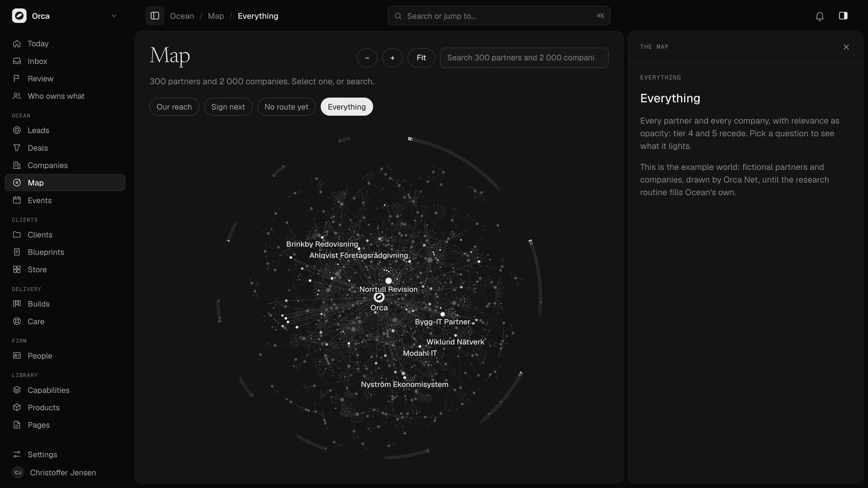Viewport: 868px width, 488px height.
Task: Go to Map in the breadcrumb
Action: [x=216, y=16]
